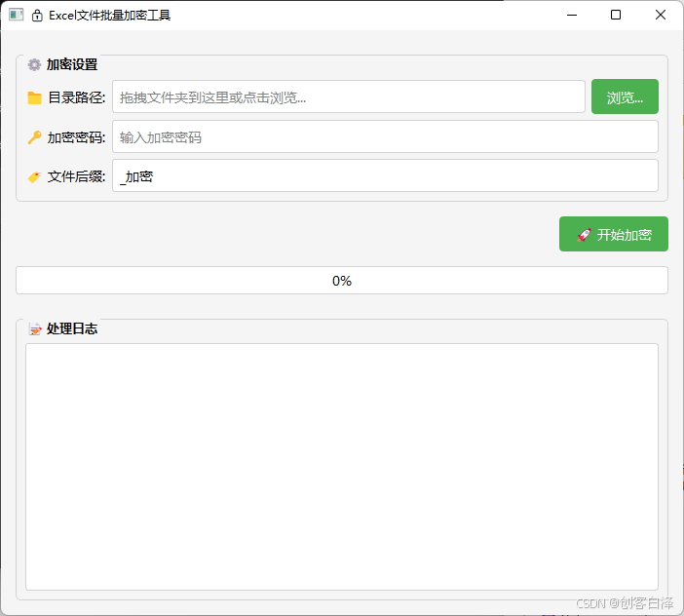Click the window title Excel文件批量加密工具
684x616 pixels.
click(x=109, y=16)
